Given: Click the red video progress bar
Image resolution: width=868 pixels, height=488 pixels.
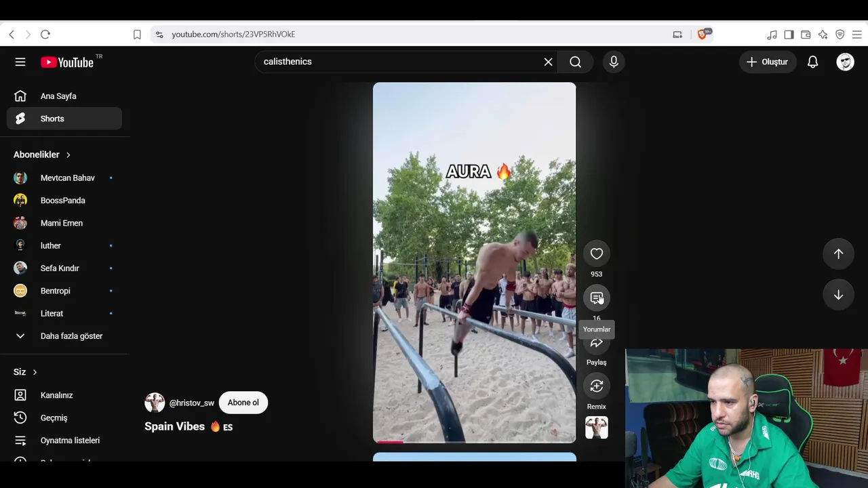Looking at the screenshot, I should point(390,442).
